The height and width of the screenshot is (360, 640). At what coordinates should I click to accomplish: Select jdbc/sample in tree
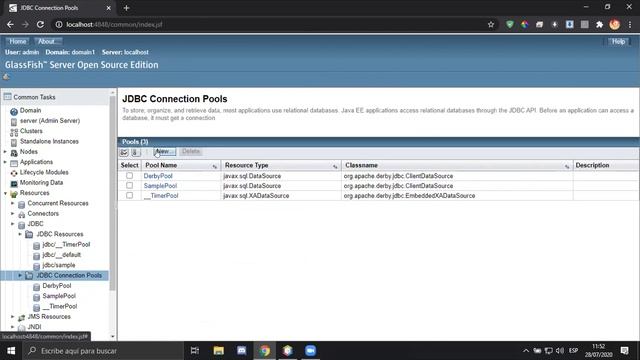[59, 265]
